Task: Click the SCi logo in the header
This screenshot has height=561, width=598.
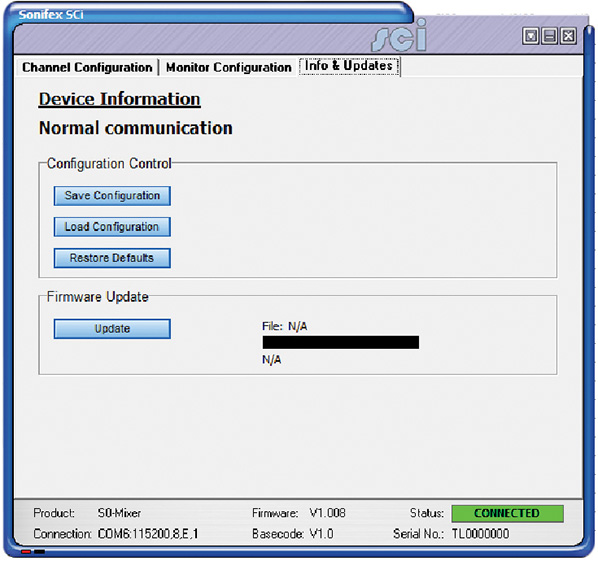Action: point(399,36)
